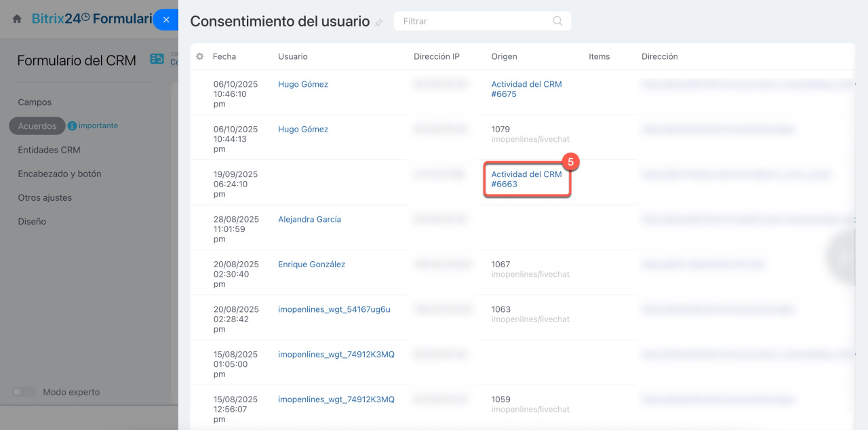Open the table settings gear icon

(199, 57)
